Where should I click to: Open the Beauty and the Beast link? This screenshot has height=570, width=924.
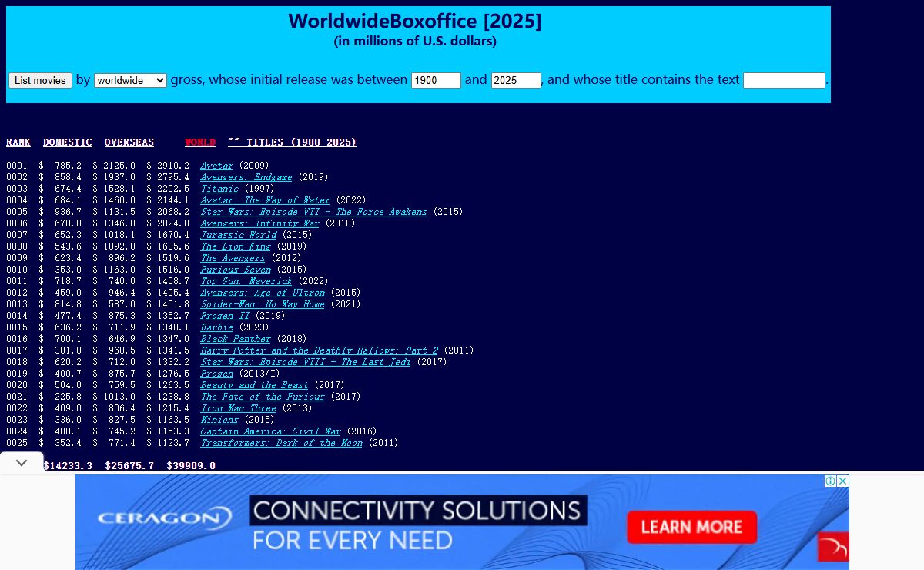click(254, 385)
